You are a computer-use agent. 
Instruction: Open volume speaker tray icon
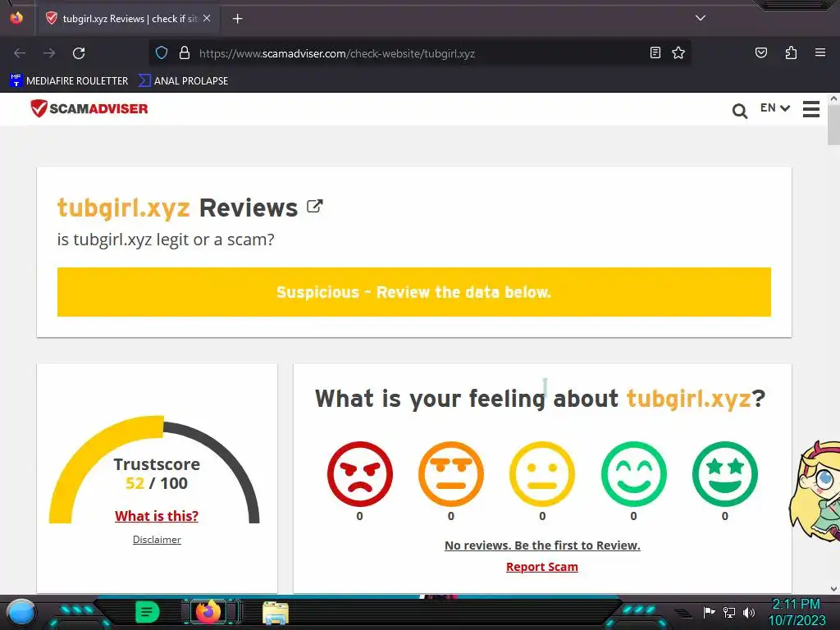pyautogui.click(x=749, y=612)
